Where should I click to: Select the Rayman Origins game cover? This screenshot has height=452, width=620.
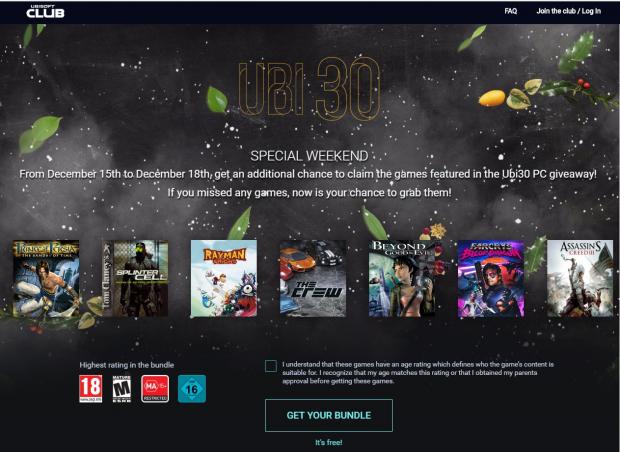[x=224, y=278]
